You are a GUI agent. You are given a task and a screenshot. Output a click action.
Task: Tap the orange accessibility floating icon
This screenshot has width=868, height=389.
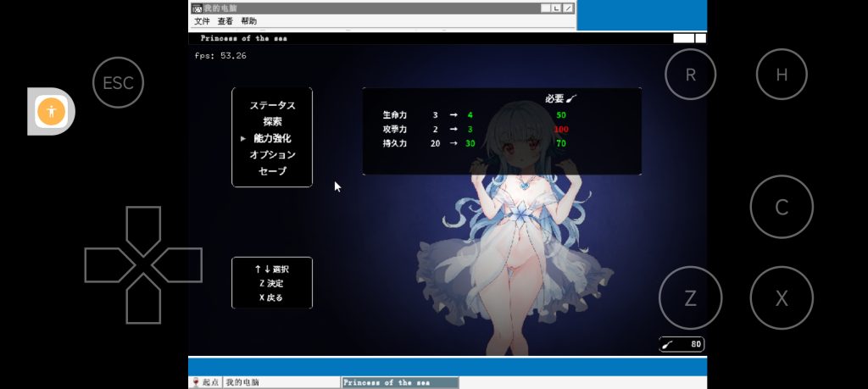tap(51, 111)
